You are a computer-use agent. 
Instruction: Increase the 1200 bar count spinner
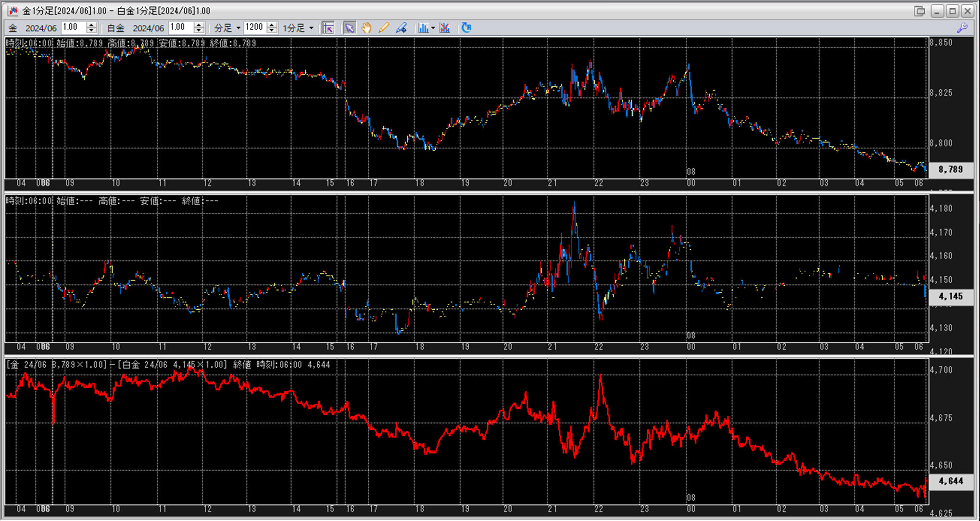(272, 25)
